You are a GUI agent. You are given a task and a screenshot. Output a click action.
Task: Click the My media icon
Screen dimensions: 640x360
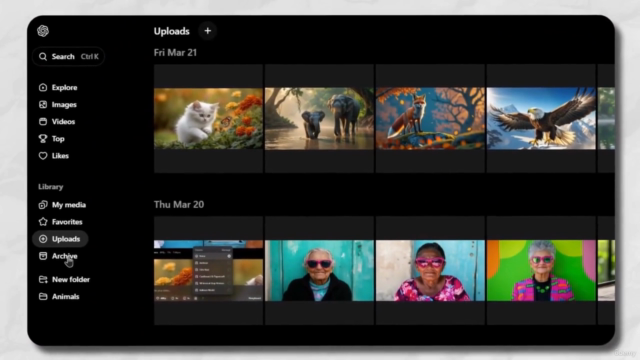[x=43, y=205]
